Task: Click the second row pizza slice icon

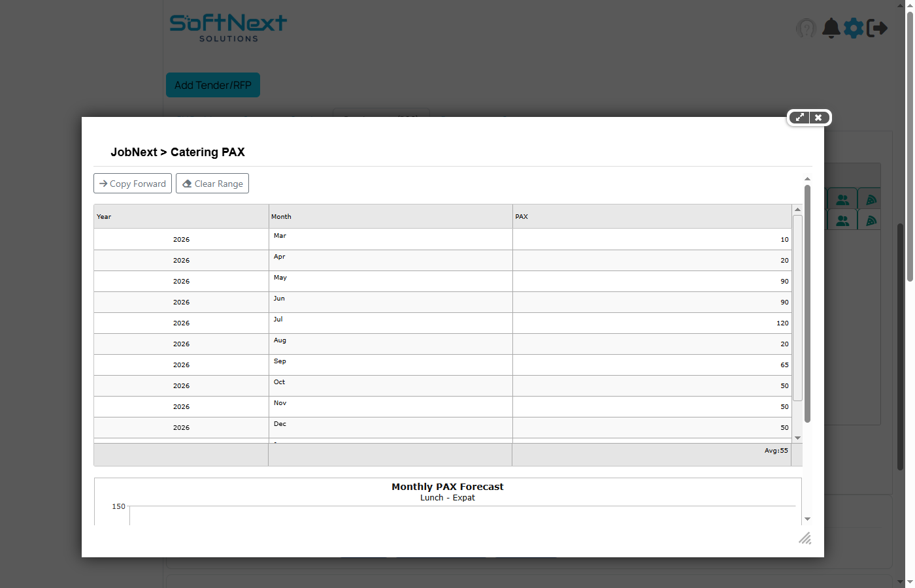Action: (x=871, y=221)
